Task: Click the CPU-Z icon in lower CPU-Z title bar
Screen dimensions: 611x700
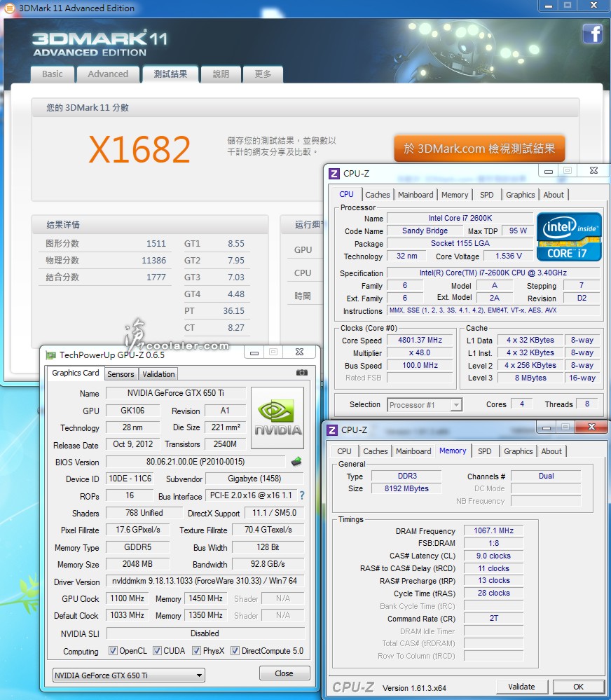Action: pos(332,430)
